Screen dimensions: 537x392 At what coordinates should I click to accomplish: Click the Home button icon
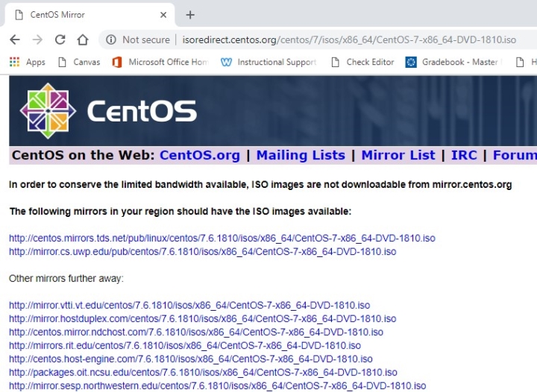tap(83, 39)
